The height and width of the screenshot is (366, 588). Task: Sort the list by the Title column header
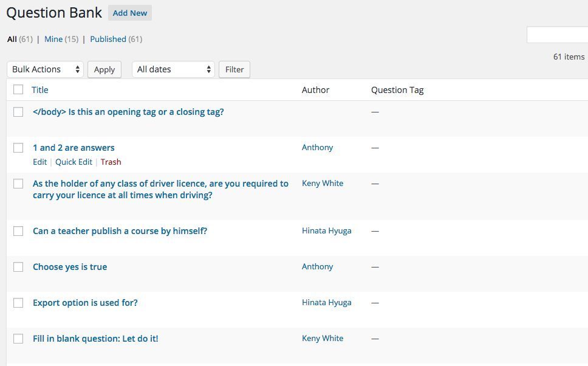[x=39, y=90]
